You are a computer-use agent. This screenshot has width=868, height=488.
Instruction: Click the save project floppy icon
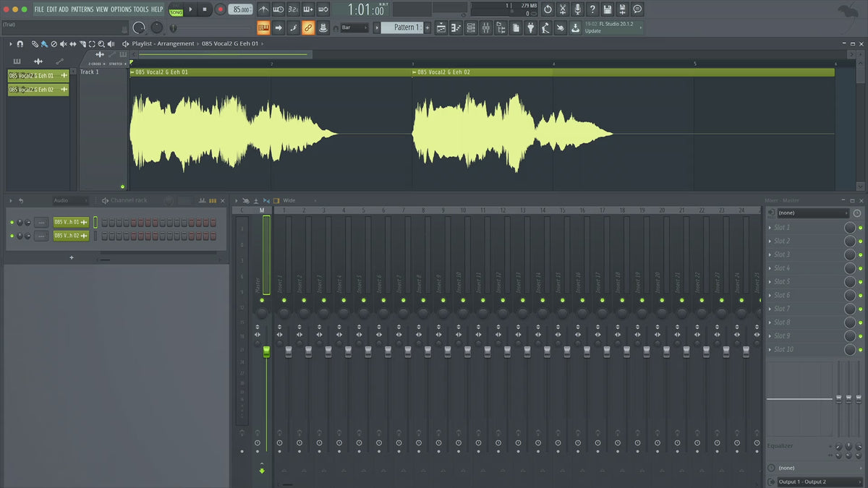pos(608,9)
